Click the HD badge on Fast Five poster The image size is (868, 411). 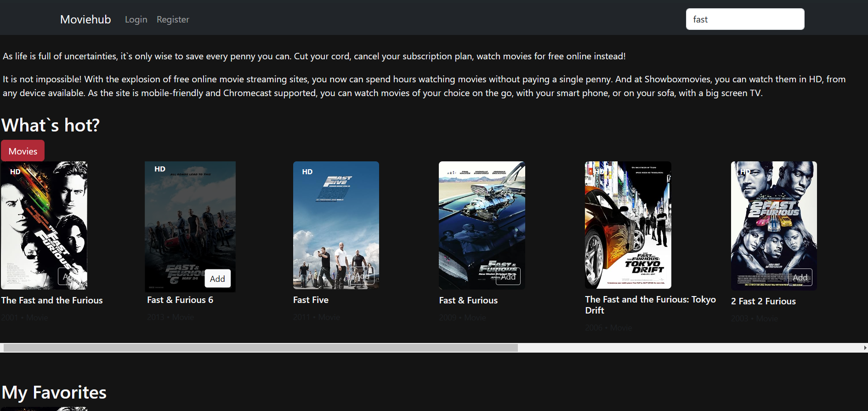(307, 171)
